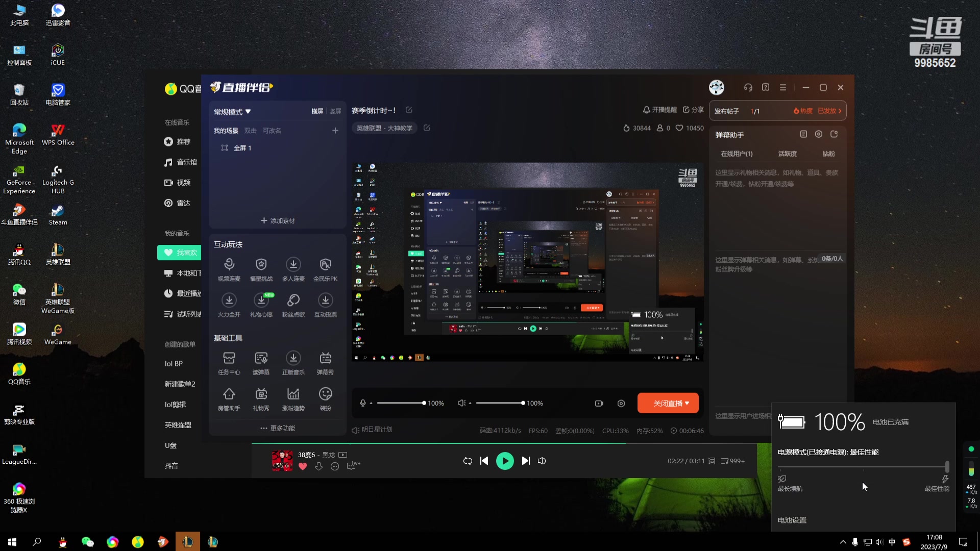Click the customer service headset icon
This screenshot has width=980, height=551.
pyautogui.click(x=748, y=87)
